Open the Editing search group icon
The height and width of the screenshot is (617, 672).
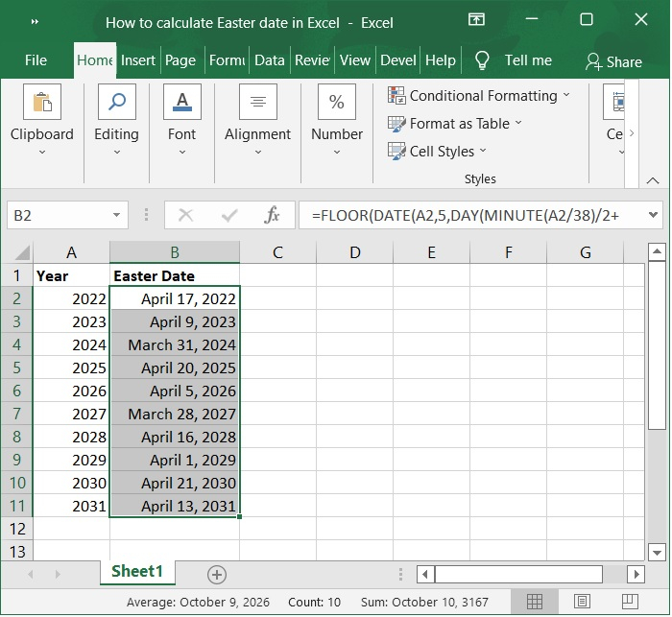point(116,102)
